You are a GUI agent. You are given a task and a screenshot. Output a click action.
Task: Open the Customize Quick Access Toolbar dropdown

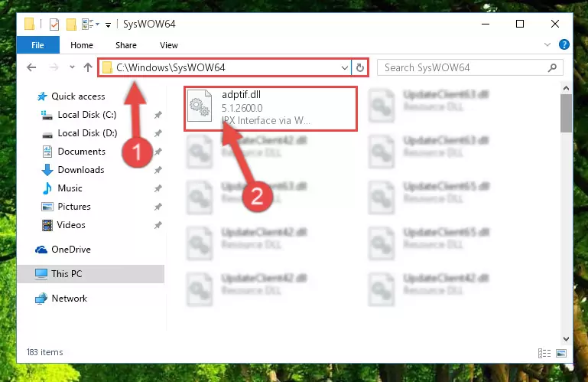pyautogui.click(x=108, y=25)
